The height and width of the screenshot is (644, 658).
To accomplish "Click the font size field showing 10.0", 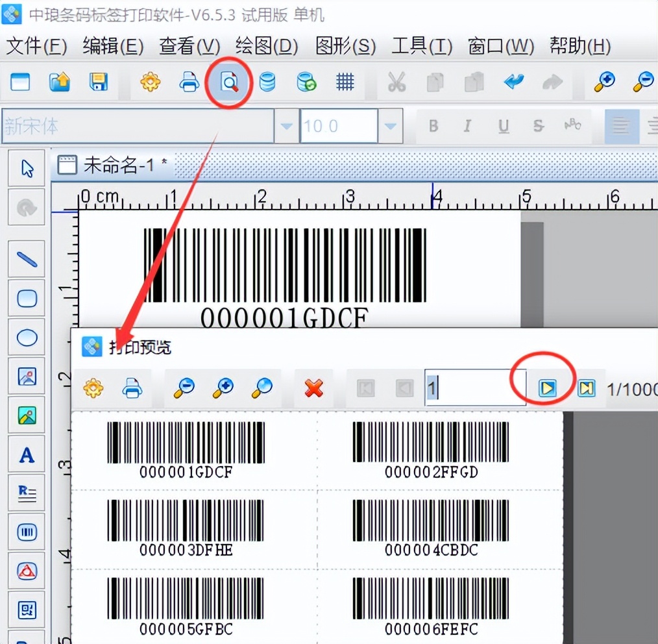I will [339, 126].
